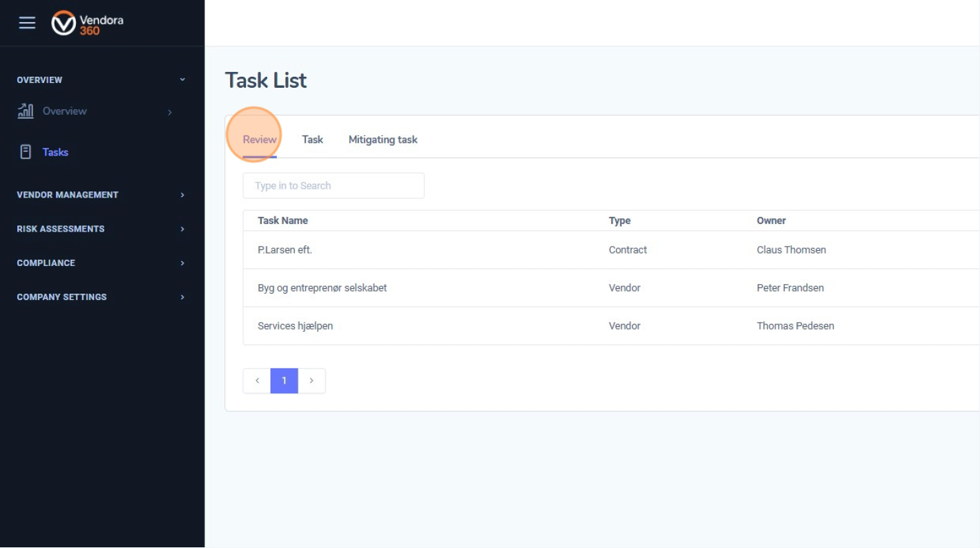Select the Overview chart icon in sidebar
This screenshot has width=980, height=548.
[26, 111]
